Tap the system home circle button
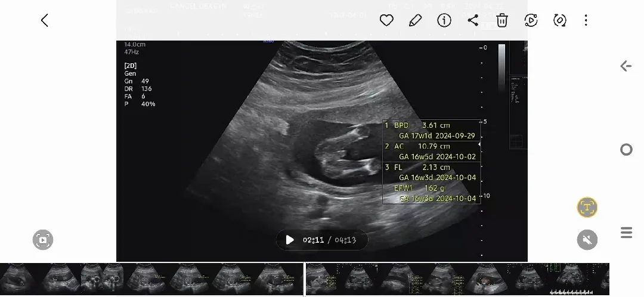644x297 pixels. 626,150
